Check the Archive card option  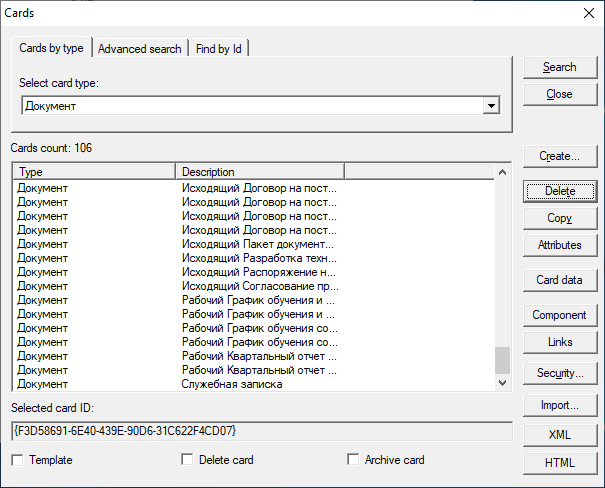(x=353, y=460)
